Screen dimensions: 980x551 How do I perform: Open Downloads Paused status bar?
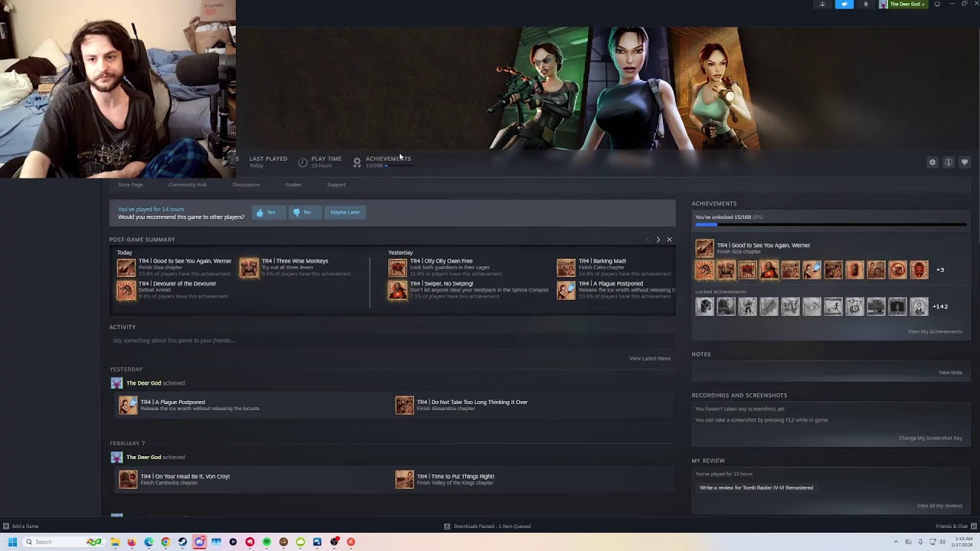tap(487, 526)
